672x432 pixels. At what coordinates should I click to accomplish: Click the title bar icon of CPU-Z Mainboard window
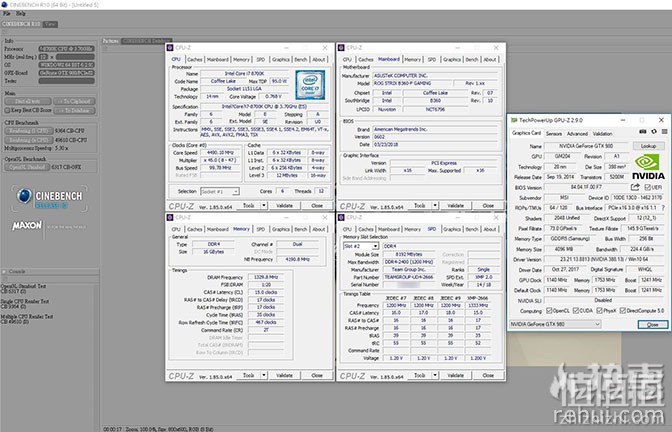pos(341,48)
